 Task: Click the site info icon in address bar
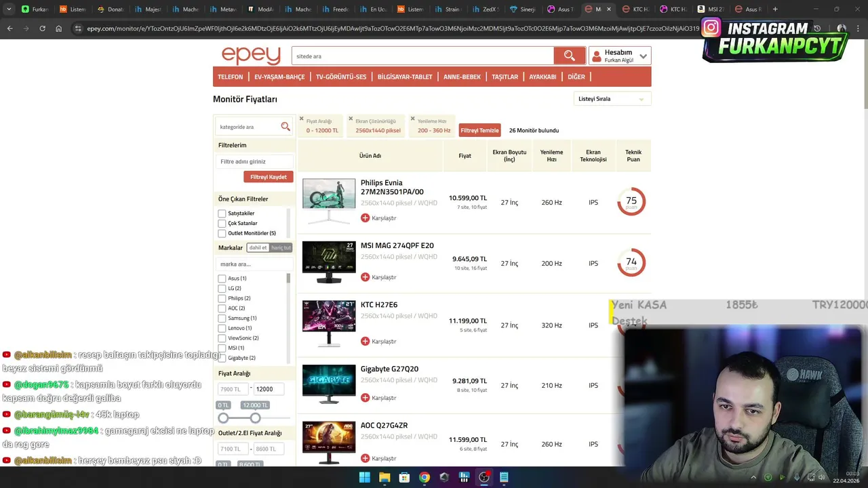[x=78, y=28]
